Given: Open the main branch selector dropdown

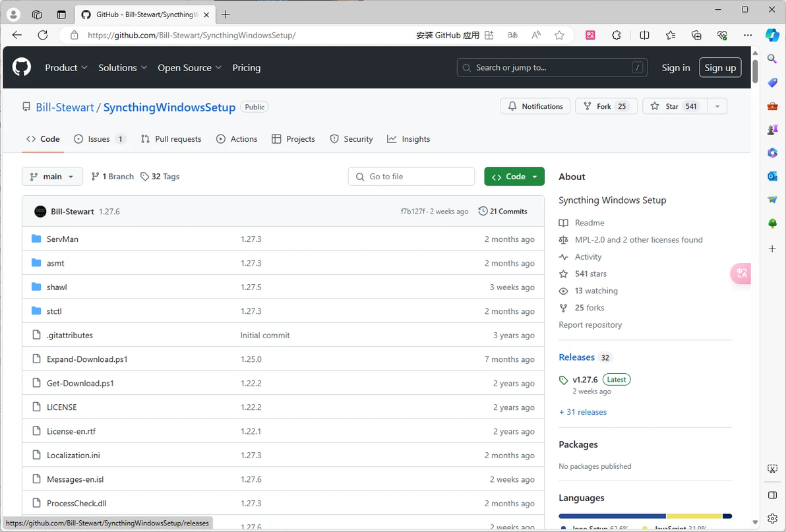Looking at the screenshot, I should click(x=52, y=176).
